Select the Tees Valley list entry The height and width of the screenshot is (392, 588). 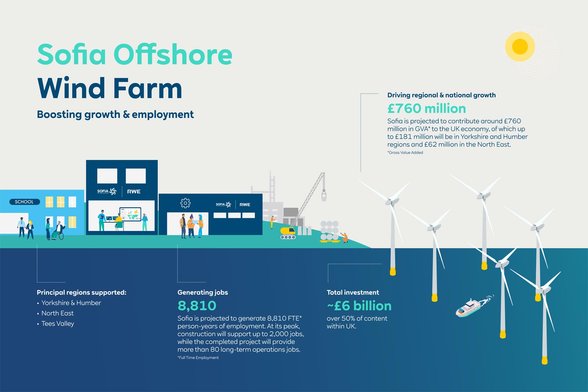(x=57, y=324)
